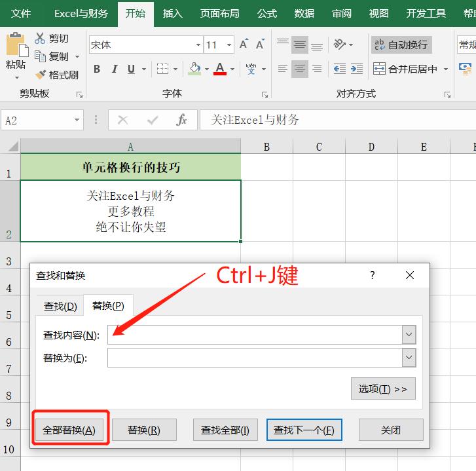Viewport: 476px width, 471px height.
Task: Toggle Italic formatting
Action: click(114, 69)
